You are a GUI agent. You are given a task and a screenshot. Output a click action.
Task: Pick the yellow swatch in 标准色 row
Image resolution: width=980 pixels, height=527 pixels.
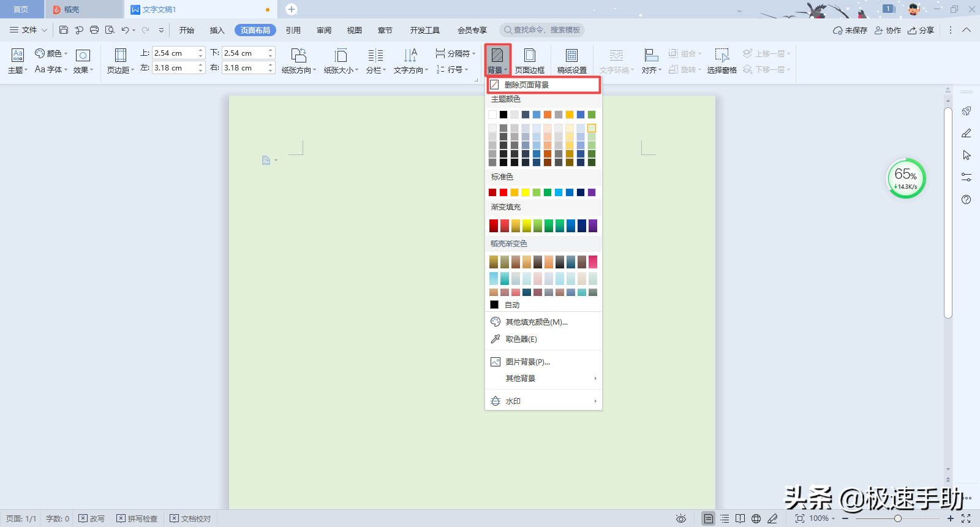526,192
